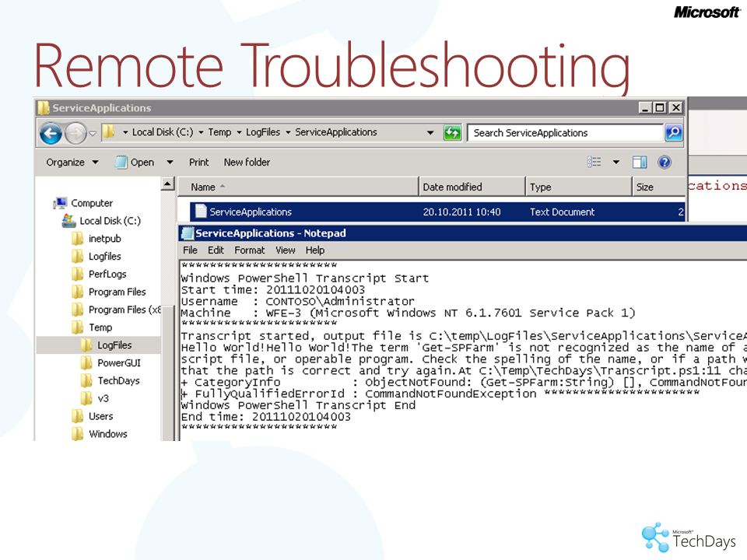Open the Notepad File menu
Image resolution: width=747 pixels, height=560 pixels.
(190, 250)
